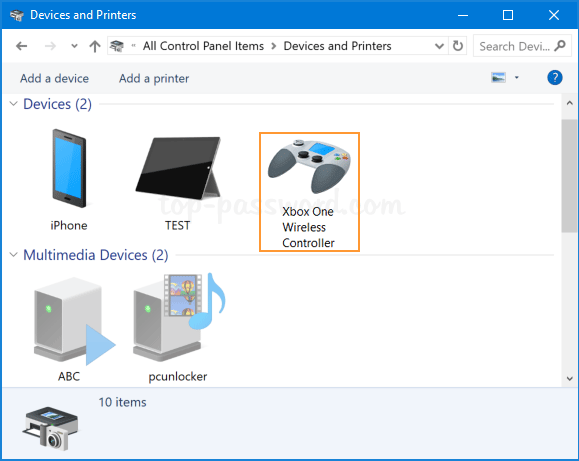Open All Control Panel Items breadcrumb
The image size is (579, 461).
(203, 46)
